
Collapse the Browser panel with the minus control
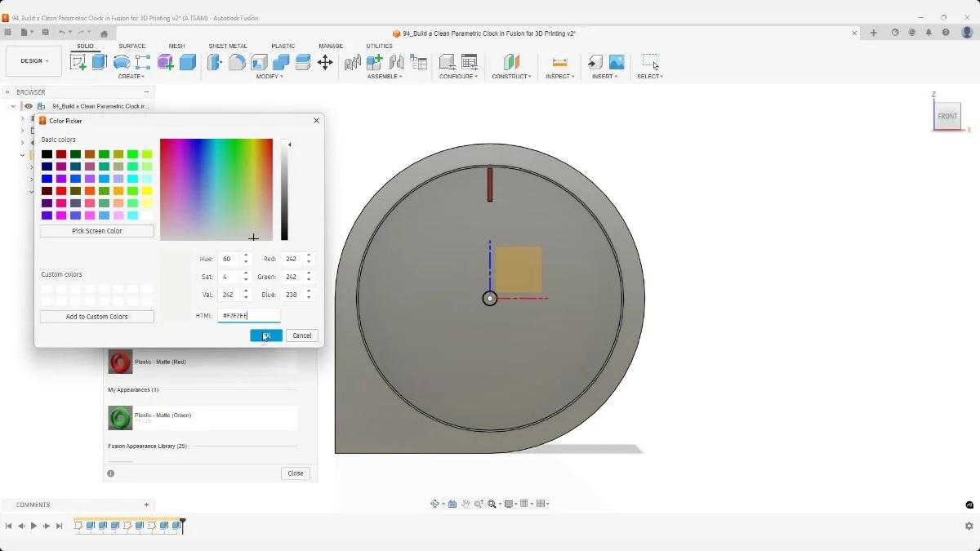click(148, 91)
